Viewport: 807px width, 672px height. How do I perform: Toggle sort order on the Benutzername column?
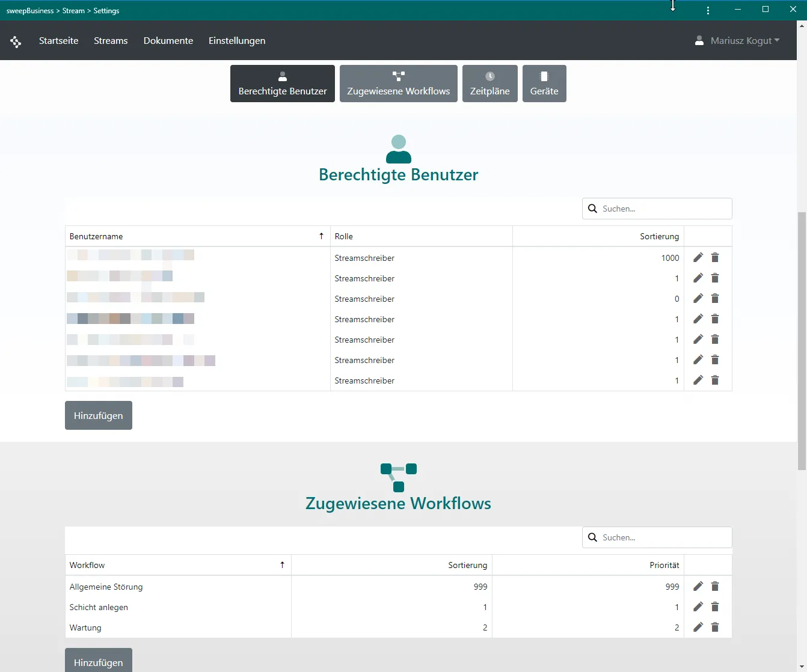321,236
